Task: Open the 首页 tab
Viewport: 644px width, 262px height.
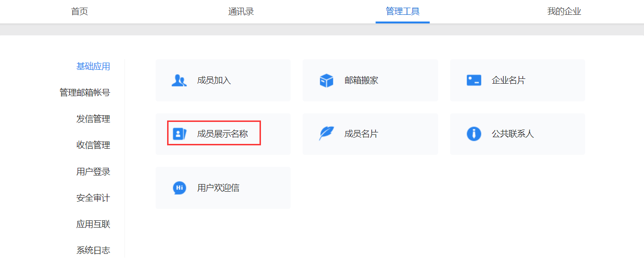Action: (79, 11)
